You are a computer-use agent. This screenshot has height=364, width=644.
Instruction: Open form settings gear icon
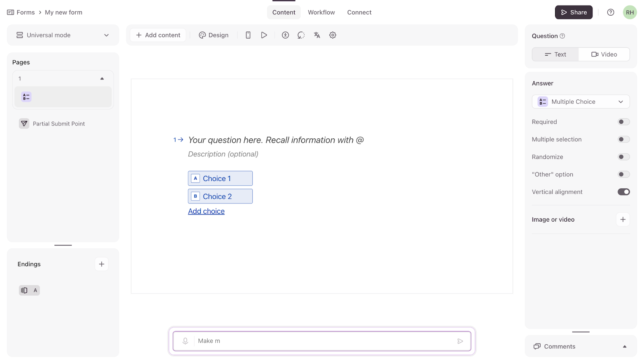pyautogui.click(x=333, y=35)
